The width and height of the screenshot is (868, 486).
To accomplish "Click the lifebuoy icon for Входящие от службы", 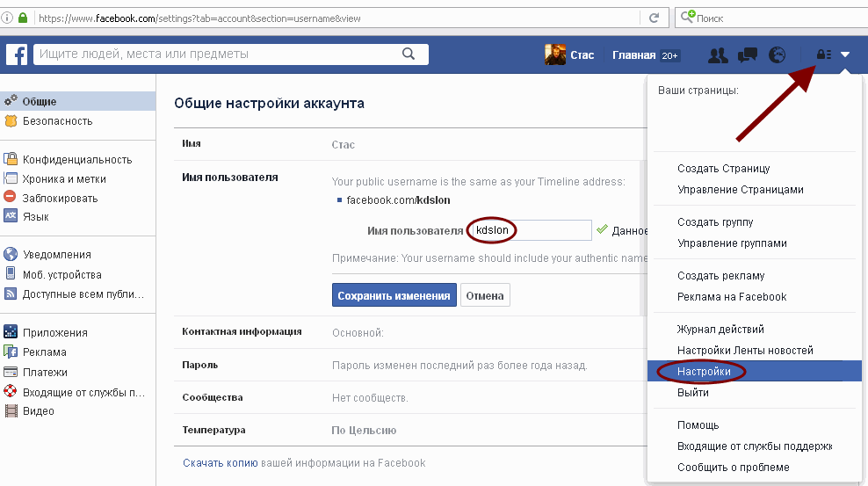I will (x=11, y=391).
